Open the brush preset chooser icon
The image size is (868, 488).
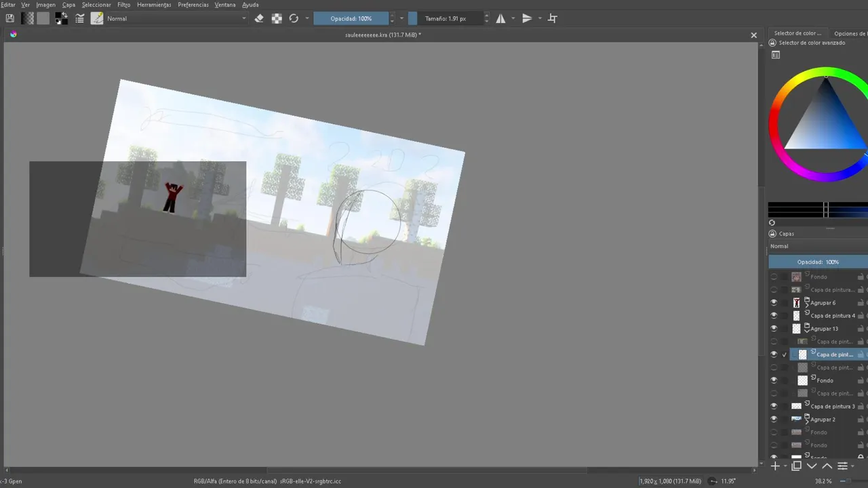pyautogui.click(x=97, y=18)
